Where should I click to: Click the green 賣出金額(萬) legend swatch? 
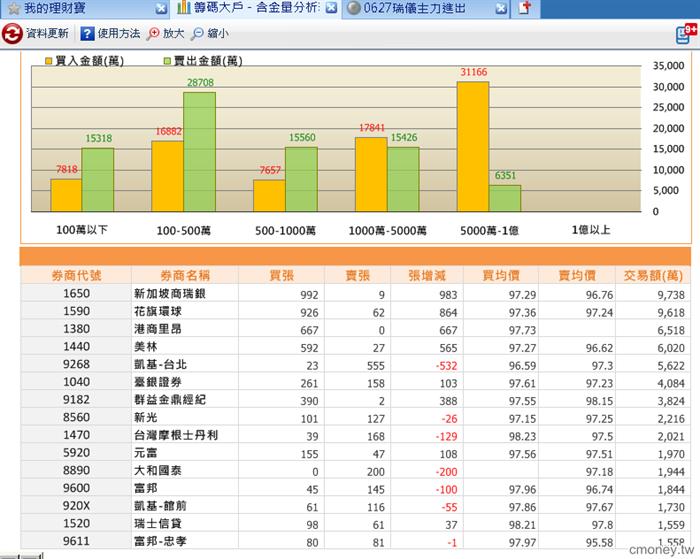167,61
